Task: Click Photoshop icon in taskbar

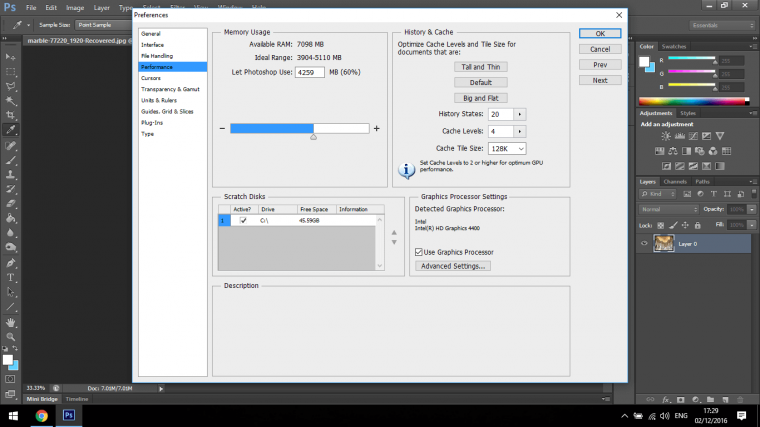Action: click(69, 415)
